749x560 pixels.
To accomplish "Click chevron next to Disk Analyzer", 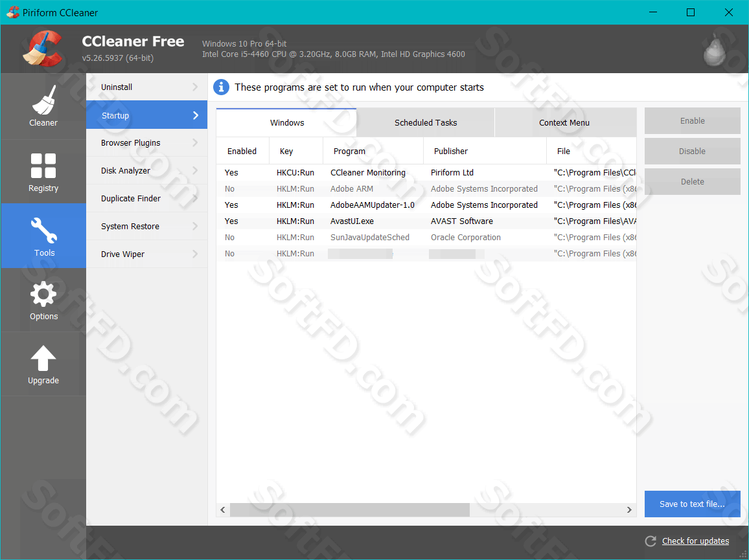I will point(195,170).
